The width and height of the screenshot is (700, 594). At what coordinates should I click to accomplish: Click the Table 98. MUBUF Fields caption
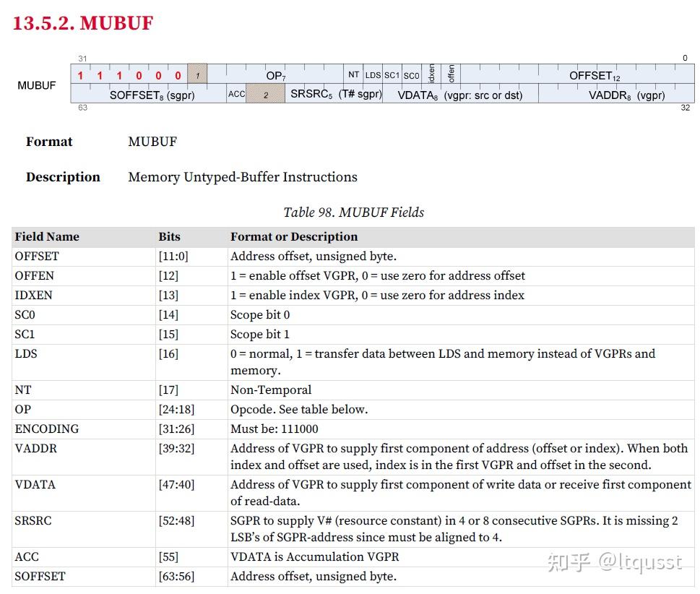(353, 212)
